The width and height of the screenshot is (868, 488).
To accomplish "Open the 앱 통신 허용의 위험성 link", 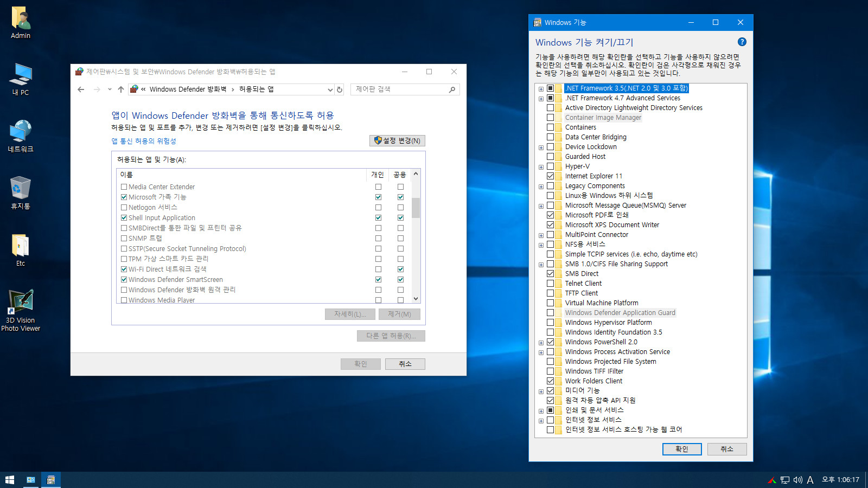I will (x=144, y=141).
